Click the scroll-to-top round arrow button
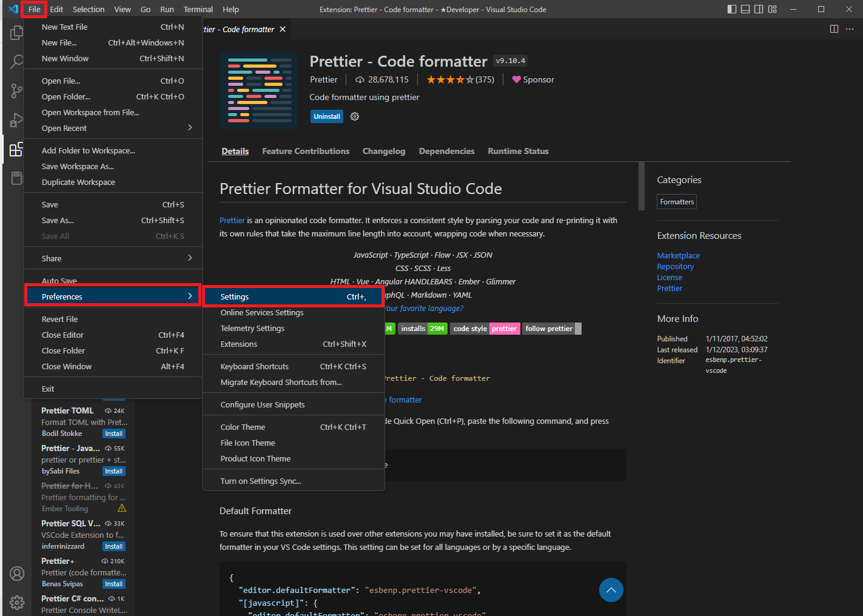This screenshot has width=863, height=616. click(611, 590)
